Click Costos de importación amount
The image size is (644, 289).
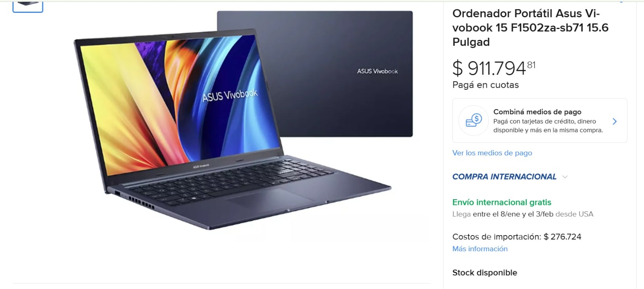tap(562, 237)
